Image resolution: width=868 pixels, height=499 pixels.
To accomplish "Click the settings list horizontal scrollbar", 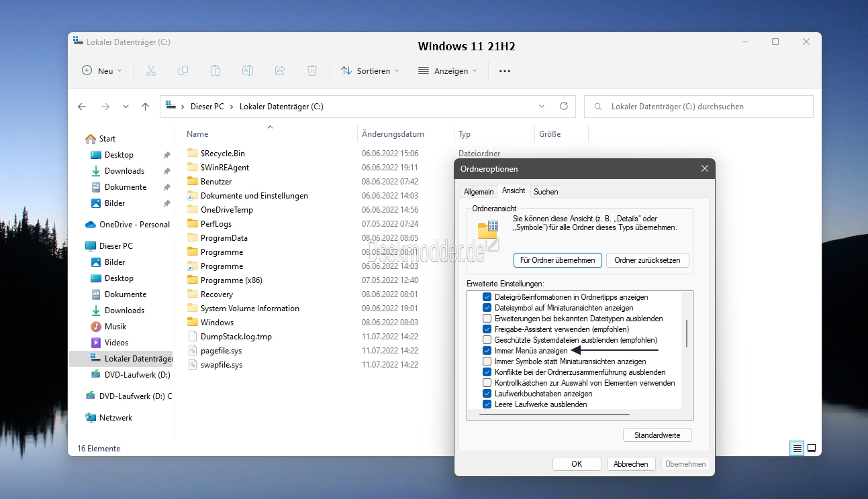I will (554, 414).
